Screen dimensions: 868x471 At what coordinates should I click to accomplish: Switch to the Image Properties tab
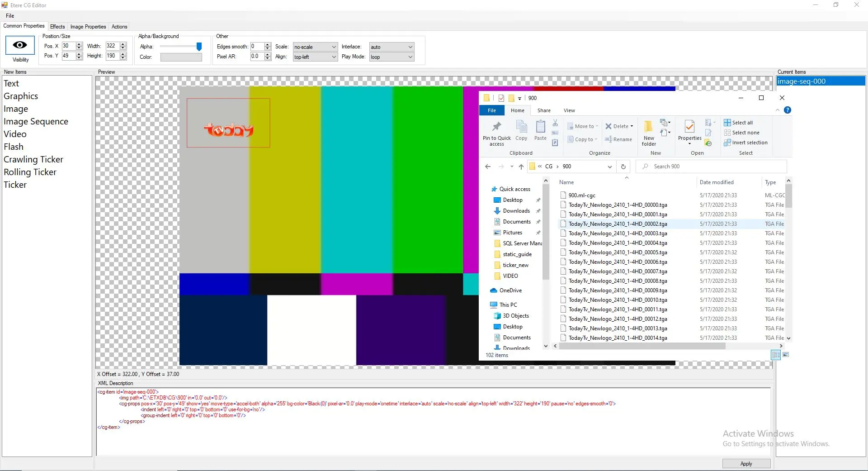point(88,27)
